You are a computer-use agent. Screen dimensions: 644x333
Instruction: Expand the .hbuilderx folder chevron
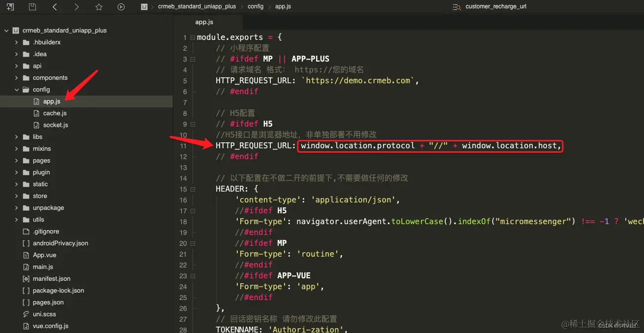click(x=17, y=42)
